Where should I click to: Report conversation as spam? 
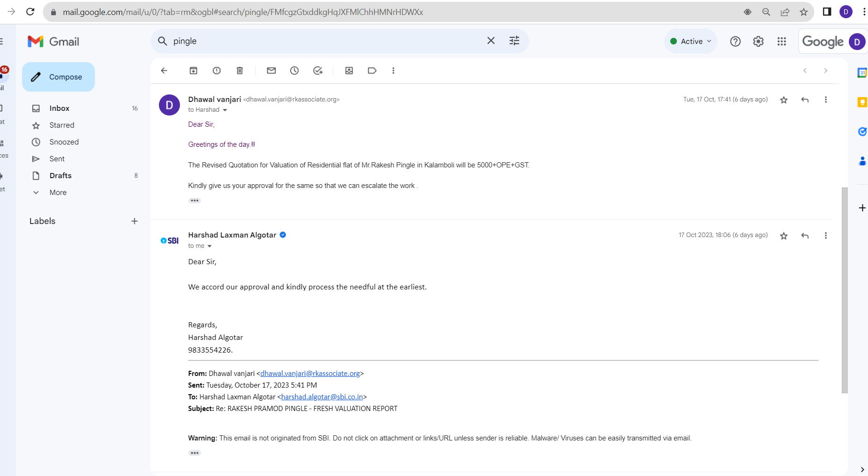(x=216, y=71)
